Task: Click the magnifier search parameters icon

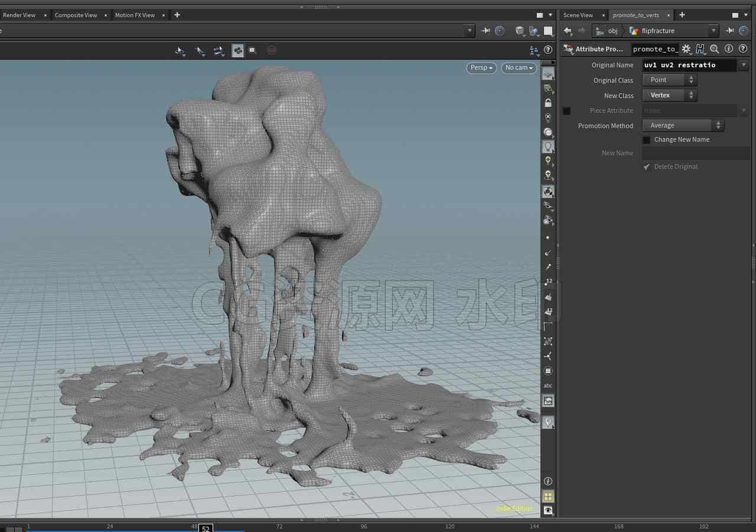Action: point(715,49)
